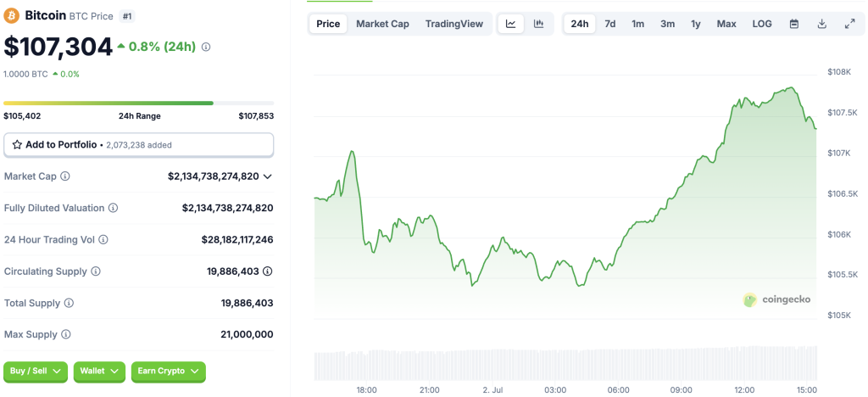Click the #1 rank badge

127,16
